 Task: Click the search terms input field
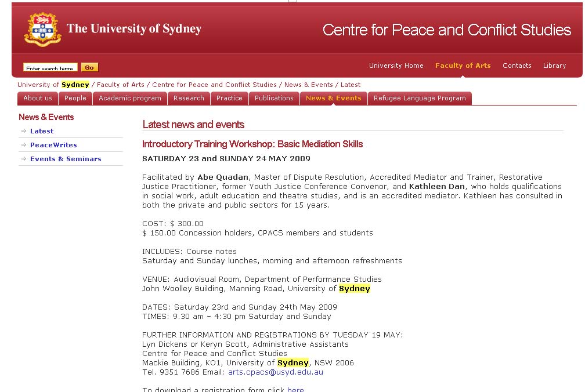[x=50, y=67]
